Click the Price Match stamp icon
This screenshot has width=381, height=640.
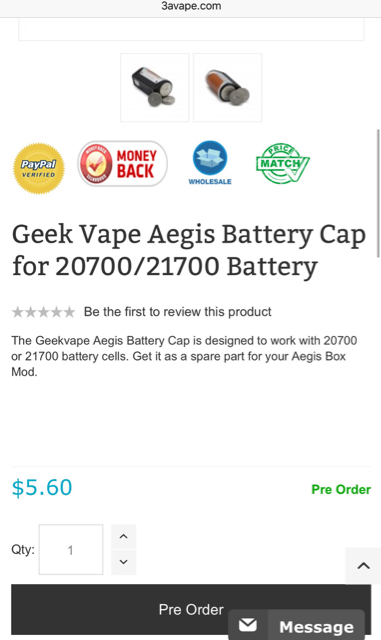click(x=283, y=164)
